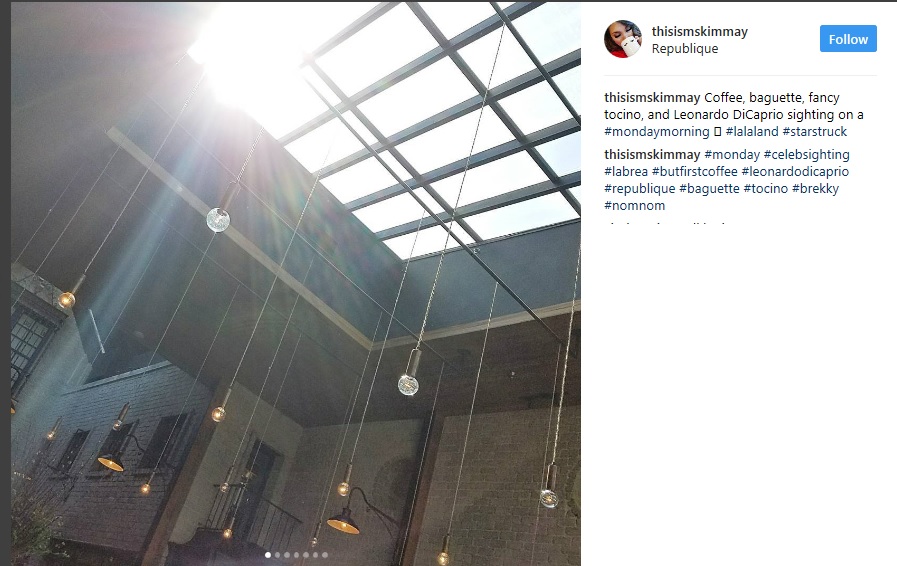Select the fourth carousel dot indicator

296,555
